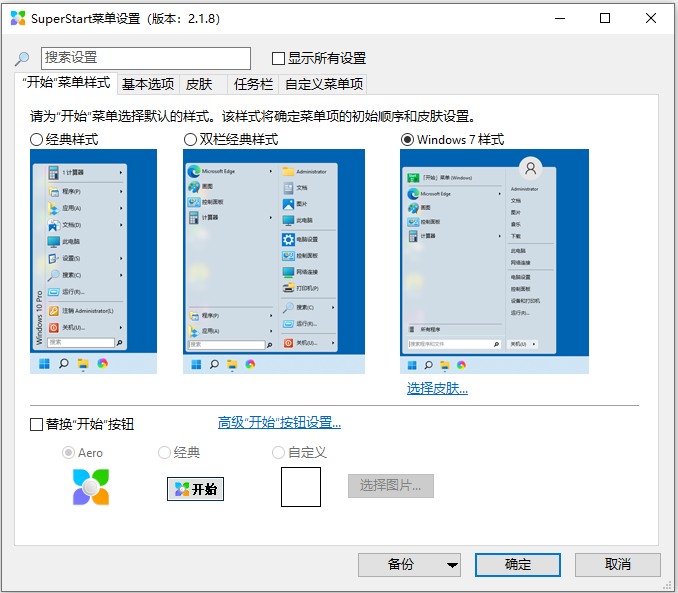The height and width of the screenshot is (593, 678).
Task: Click file explorer icon in classic preview taskbar
Action: click(x=83, y=364)
